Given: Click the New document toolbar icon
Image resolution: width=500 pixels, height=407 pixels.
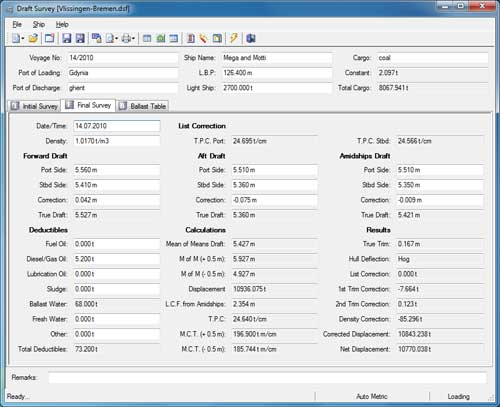Looking at the screenshot, I should point(16,38).
